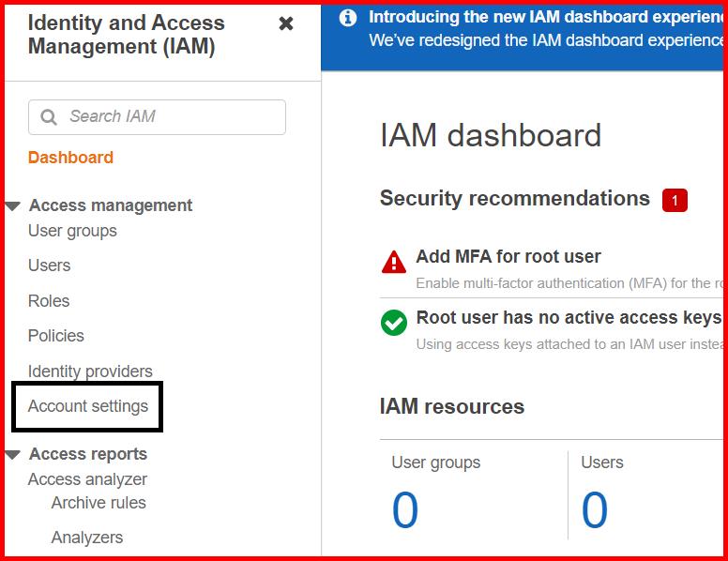Click the MFA description text under Add MFA
Image resolution: width=728 pixels, height=561 pixels.
pyautogui.click(x=569, y=283)
